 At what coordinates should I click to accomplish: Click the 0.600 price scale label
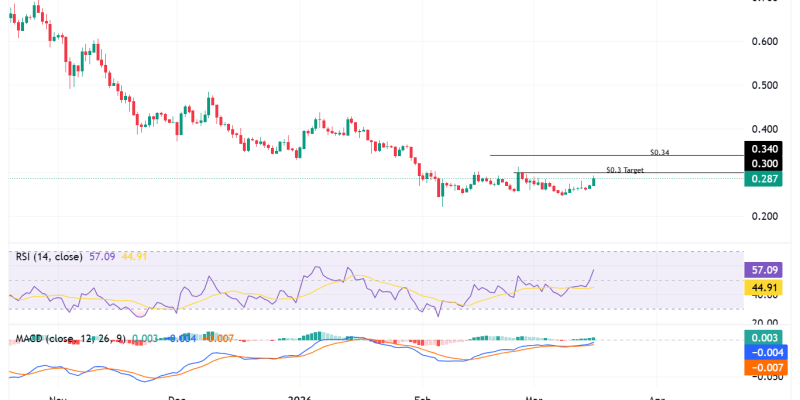pyautogui.click(x=765, y=41)
